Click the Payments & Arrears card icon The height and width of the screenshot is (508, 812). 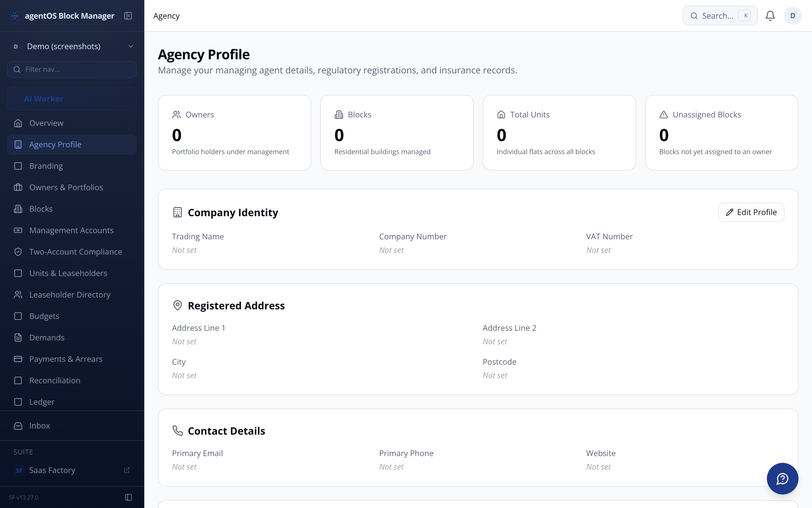(x=18, y=359)
